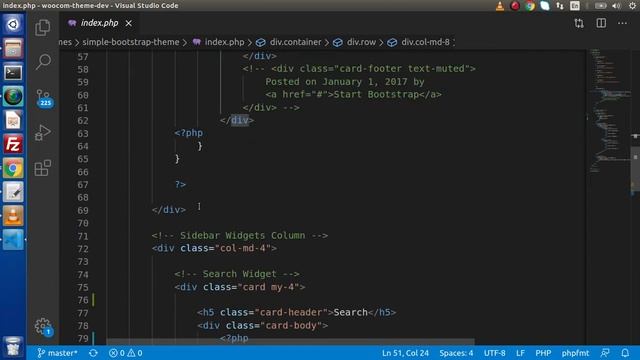Click index.php in the breadcrumb path

click(x=224, y=42)
